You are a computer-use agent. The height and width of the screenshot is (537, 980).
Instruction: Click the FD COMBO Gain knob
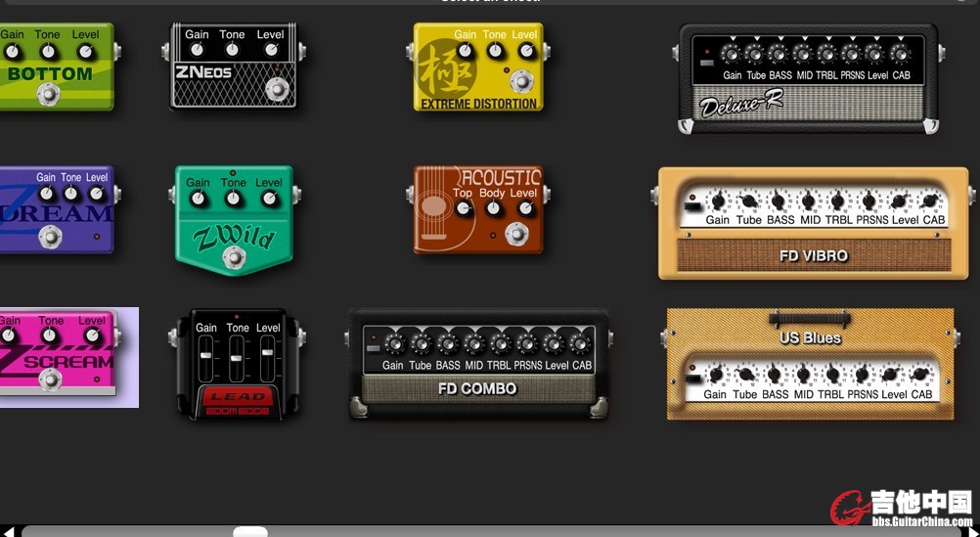tap(394, 343)
